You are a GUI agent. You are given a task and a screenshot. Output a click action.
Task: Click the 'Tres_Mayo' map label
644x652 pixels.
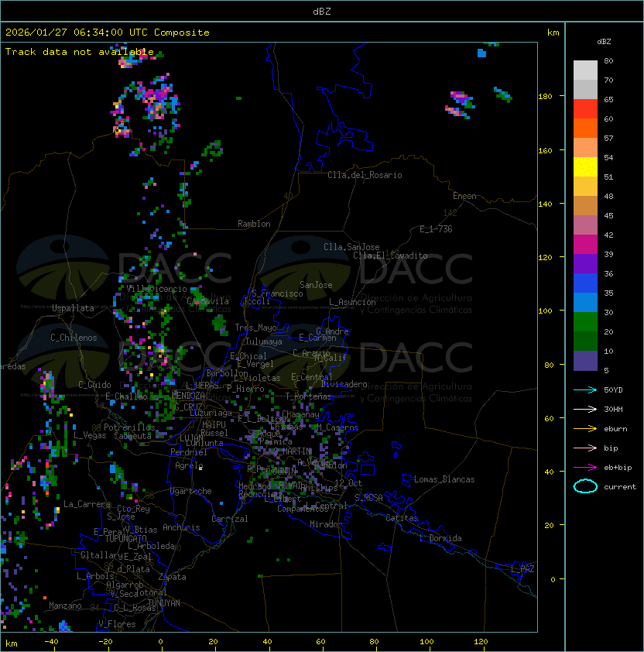point(255,328)
